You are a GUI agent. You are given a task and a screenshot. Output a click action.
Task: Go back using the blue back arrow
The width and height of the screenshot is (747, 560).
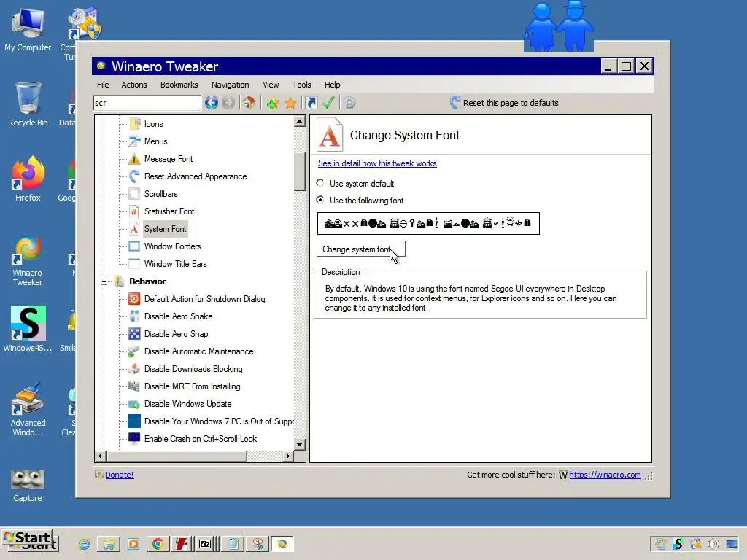tap(212, 102)
